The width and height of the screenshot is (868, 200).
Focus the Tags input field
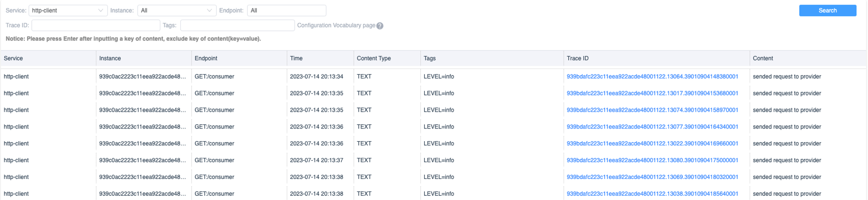pyautogui.click(x=237, y=25)
